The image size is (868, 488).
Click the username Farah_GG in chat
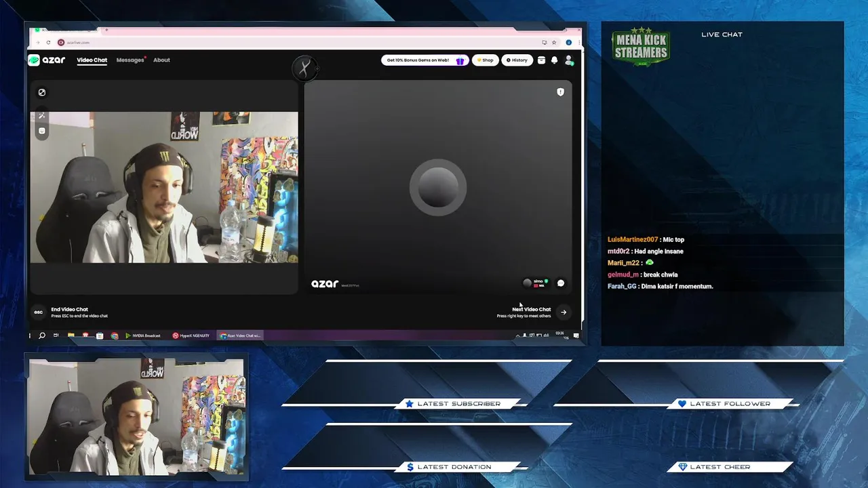tap(622, 286)
